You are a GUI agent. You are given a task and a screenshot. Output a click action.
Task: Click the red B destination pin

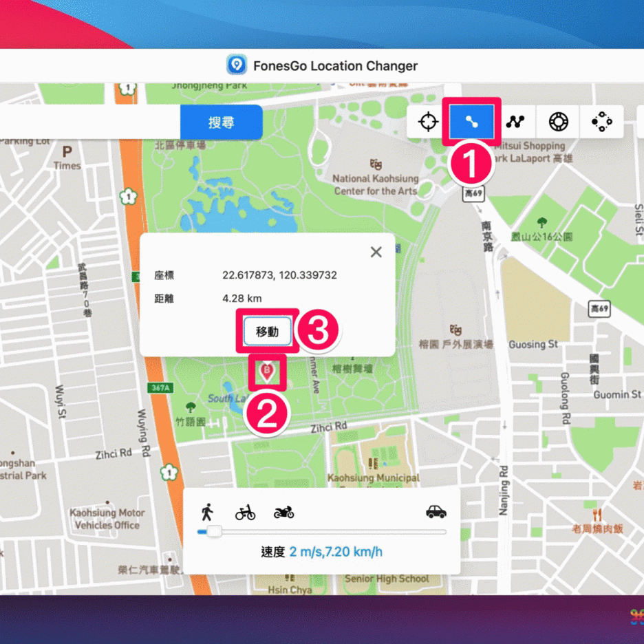click(x=267, y=372)
